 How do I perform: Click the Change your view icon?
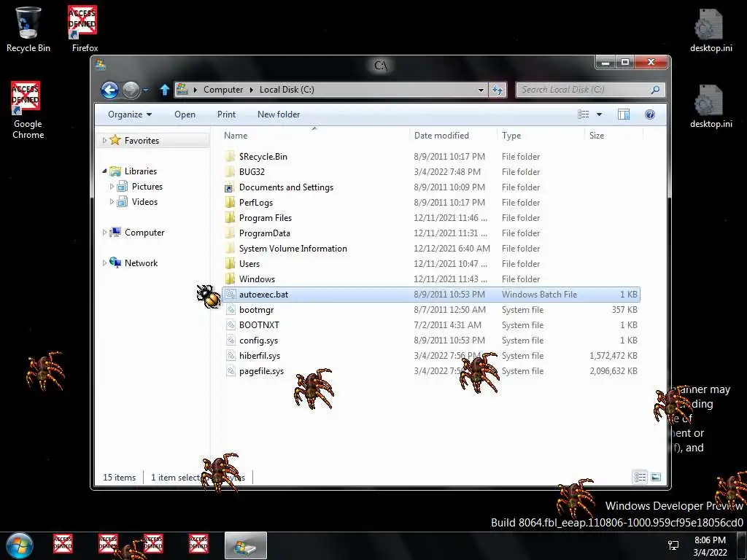pos(583,114)
